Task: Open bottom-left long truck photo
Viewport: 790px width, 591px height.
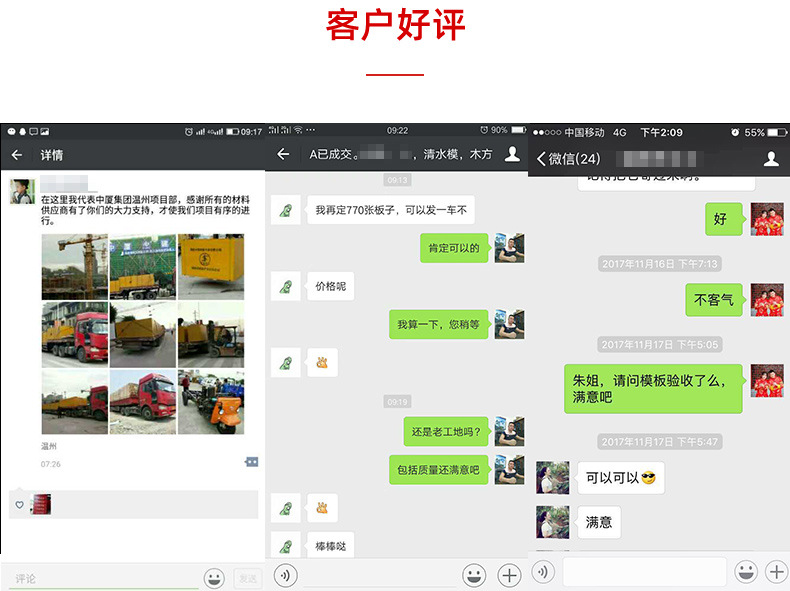Action: click(x=75, y=402)
